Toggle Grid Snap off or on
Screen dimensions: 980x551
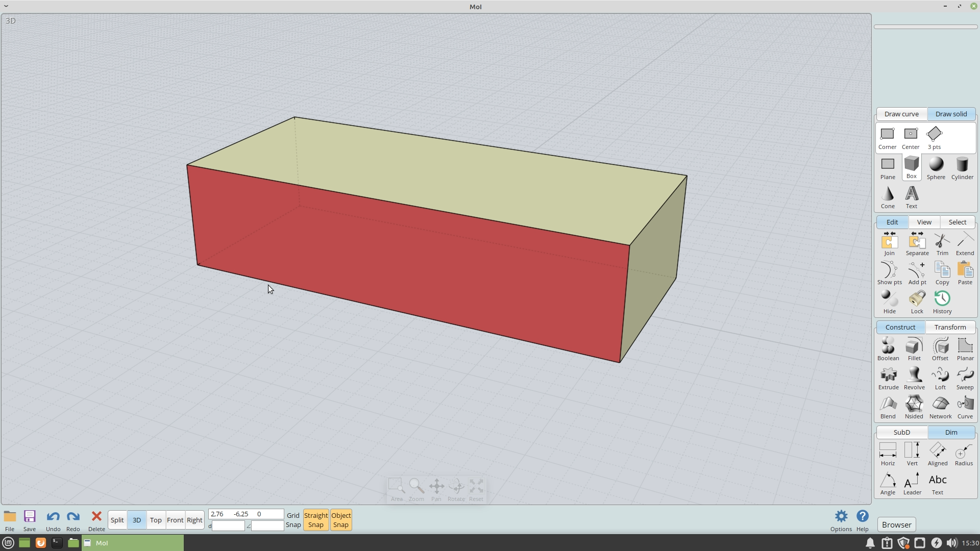pyautogui.click(x=293, y=520)
